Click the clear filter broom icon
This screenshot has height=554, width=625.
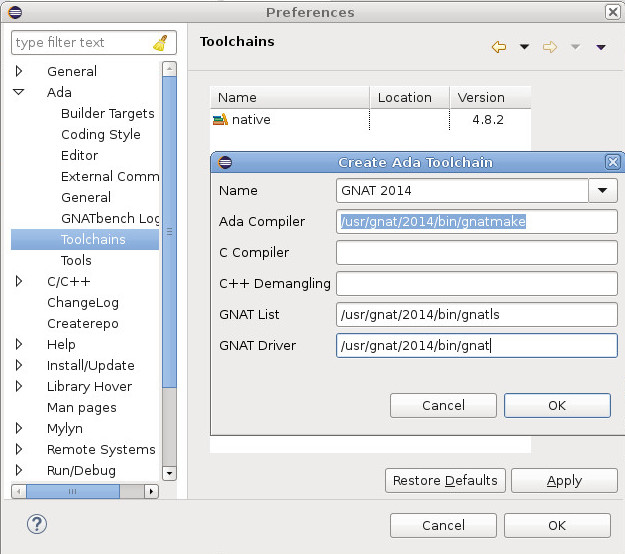coord(161,43)
